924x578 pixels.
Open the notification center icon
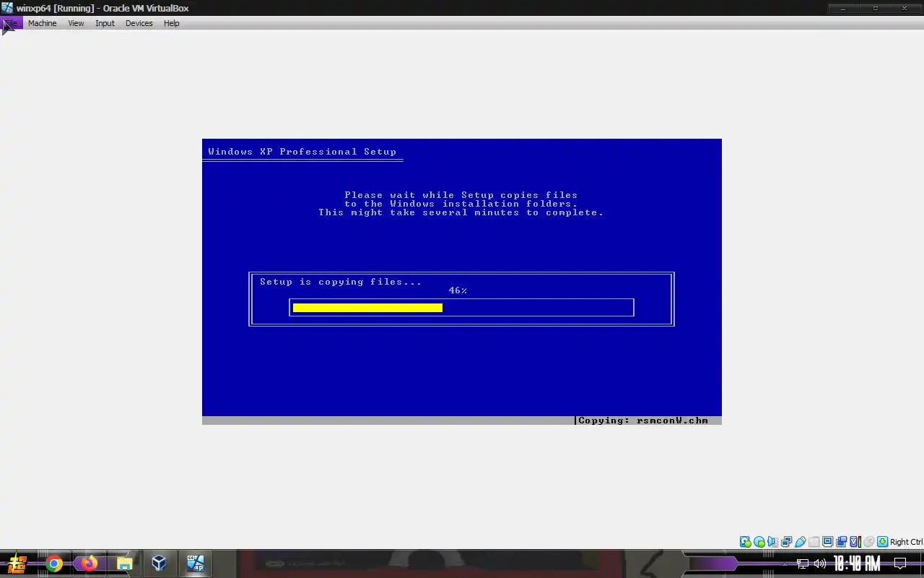pyautogui.click(x=900, y=564)
